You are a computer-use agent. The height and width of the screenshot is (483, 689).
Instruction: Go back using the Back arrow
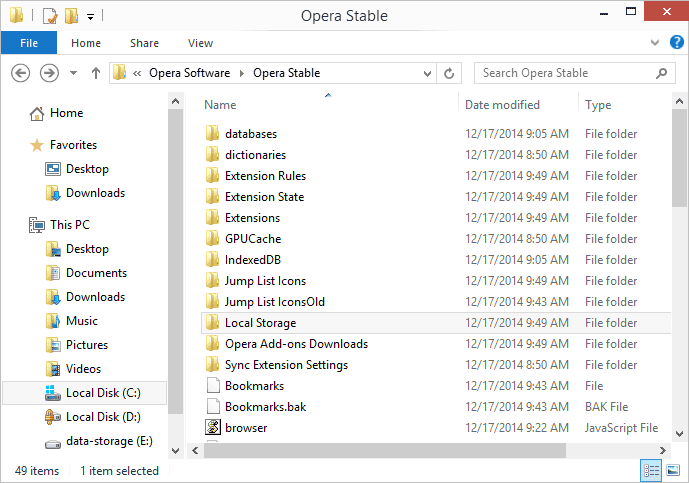coord(20,73)
